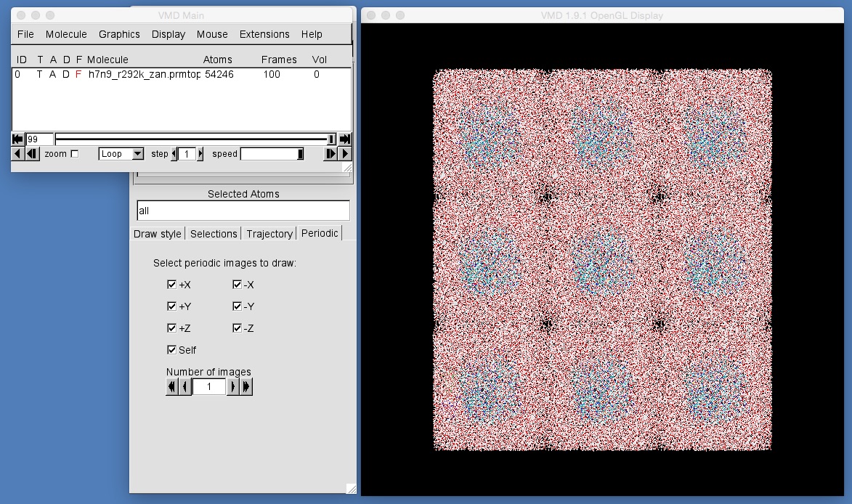The height and width of the screenshot is (504, 852).
Task: Open the Graphics menu
Action: click(119, 34)
